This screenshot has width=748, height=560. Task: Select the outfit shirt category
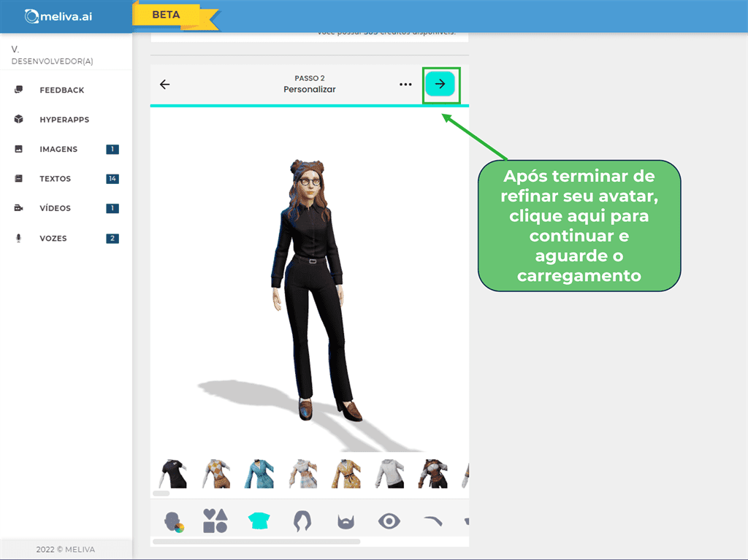click(x=259, y=521)
